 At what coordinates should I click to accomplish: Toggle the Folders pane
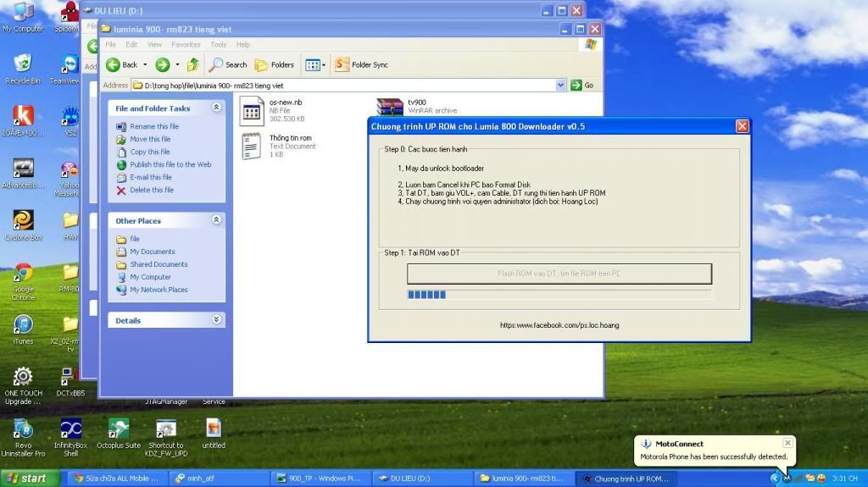(x=274, y=64)
